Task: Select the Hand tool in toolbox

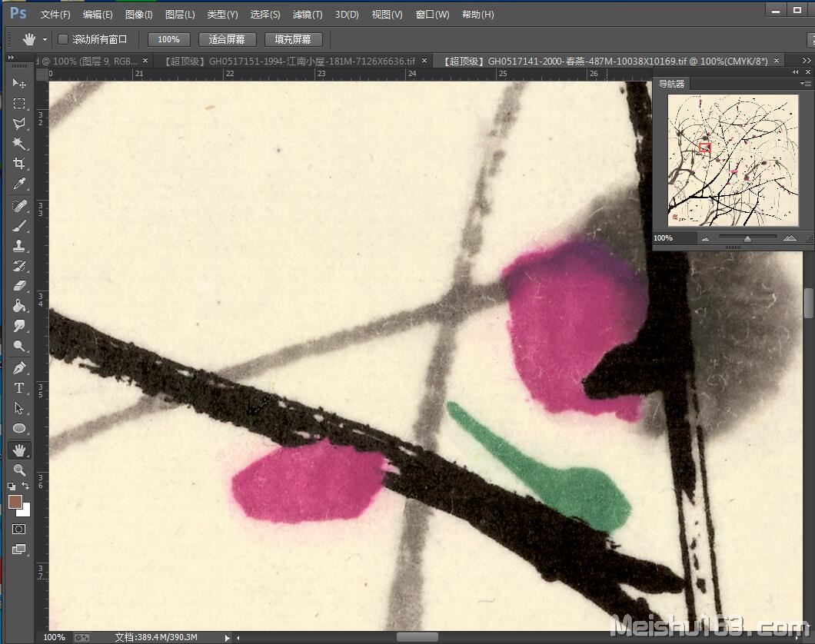Action: tap(19, 450)
